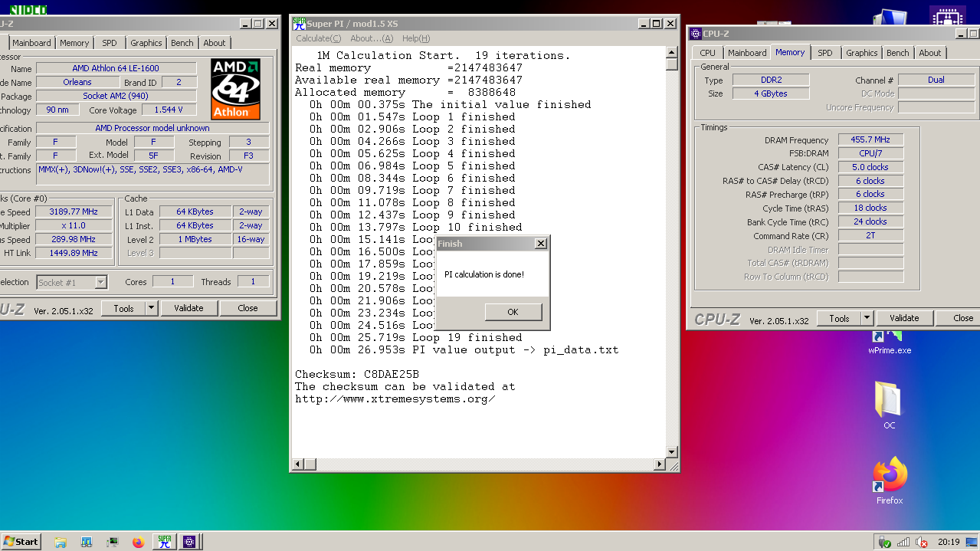Open the file explorer icon in the taskbar
The image size is (980, 551).
61,542
